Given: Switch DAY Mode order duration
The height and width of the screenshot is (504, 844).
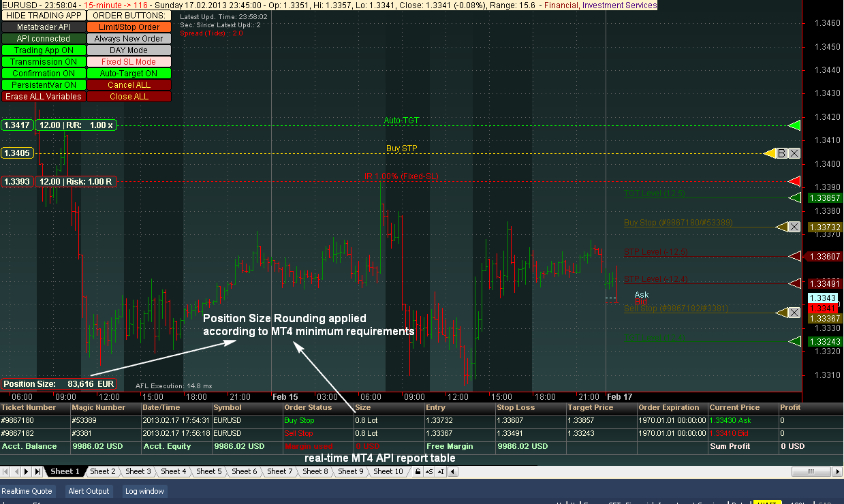Looking at the screenshot, I should click(x=129, y=50).
